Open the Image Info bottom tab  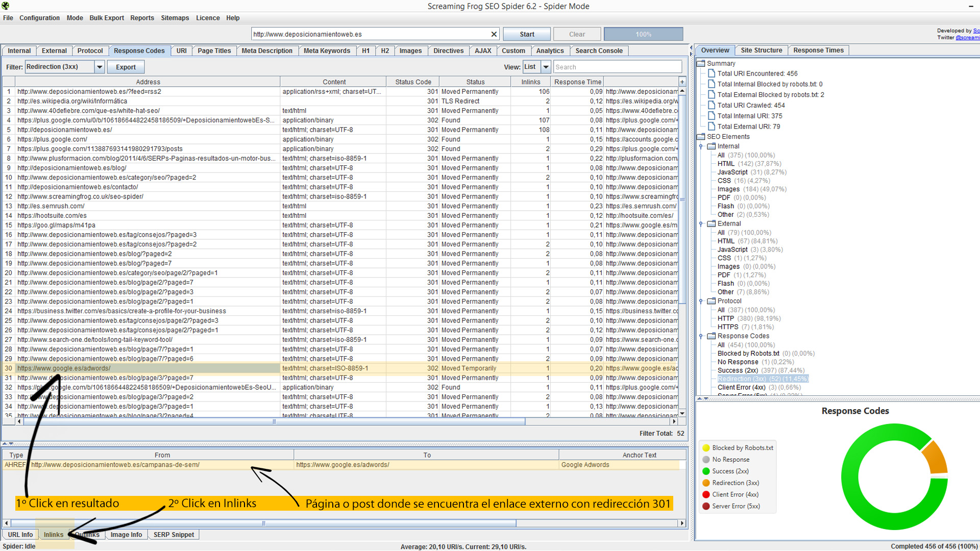[127, 535]
